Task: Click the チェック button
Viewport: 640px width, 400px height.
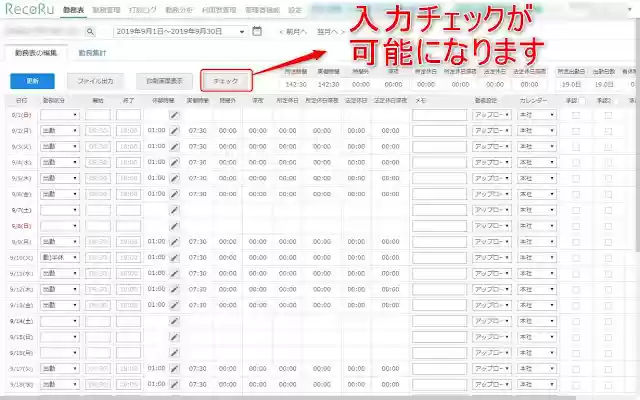Action: point(226,81)
